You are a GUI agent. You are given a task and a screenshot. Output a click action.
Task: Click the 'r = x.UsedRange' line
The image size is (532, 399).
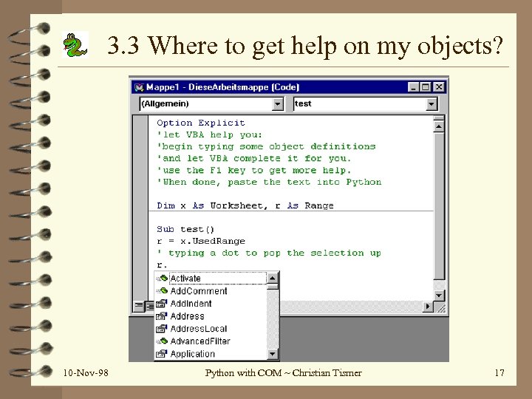pyautogui.click(x=201, y=241)
